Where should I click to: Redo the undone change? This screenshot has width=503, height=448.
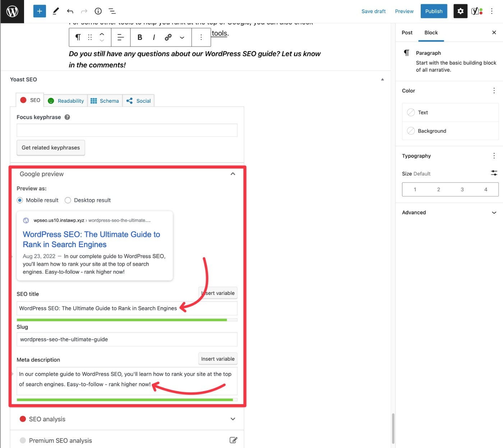pyautogui.click(x=84, y=11)
